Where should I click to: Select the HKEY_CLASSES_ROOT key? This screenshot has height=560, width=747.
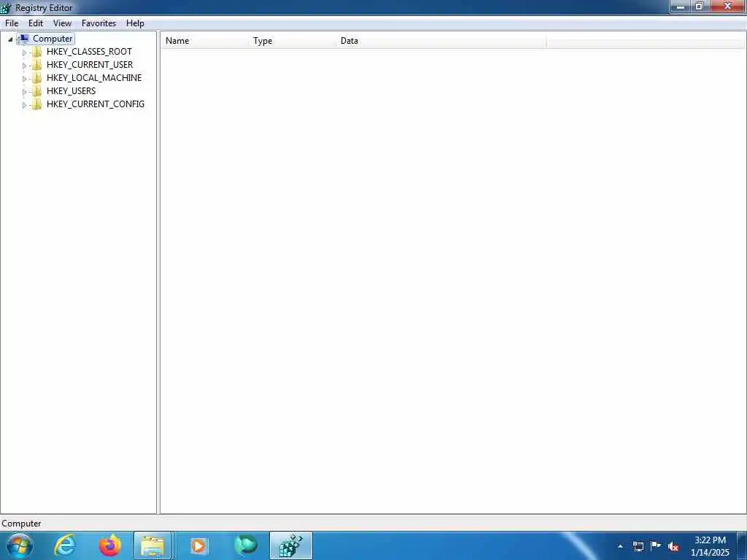coord(89,52)
